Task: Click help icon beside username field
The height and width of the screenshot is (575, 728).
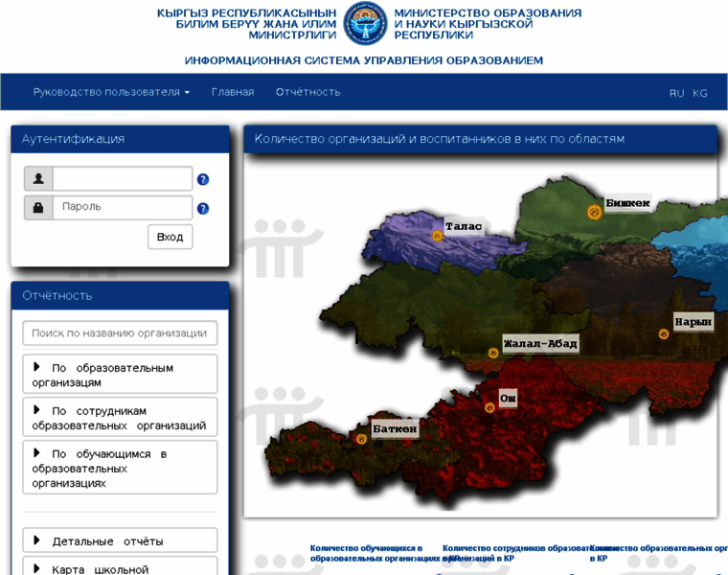Action: click(203, 179)
